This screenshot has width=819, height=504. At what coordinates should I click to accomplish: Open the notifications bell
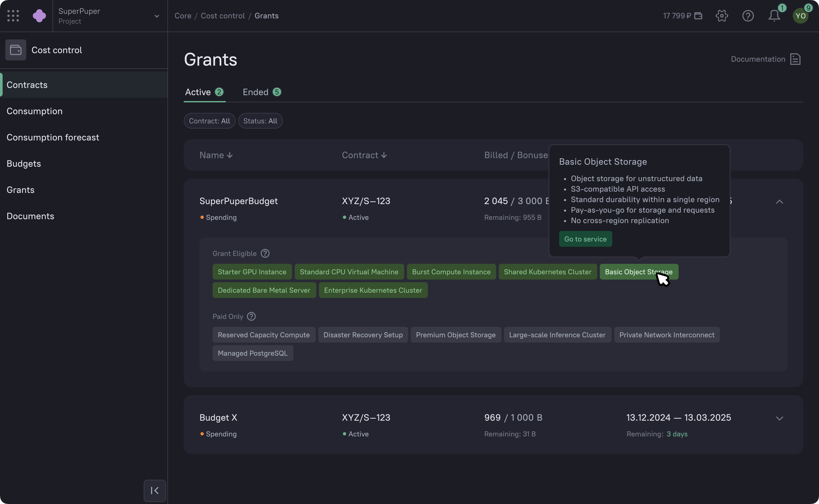pyautogui.click(x=774, y=16)
